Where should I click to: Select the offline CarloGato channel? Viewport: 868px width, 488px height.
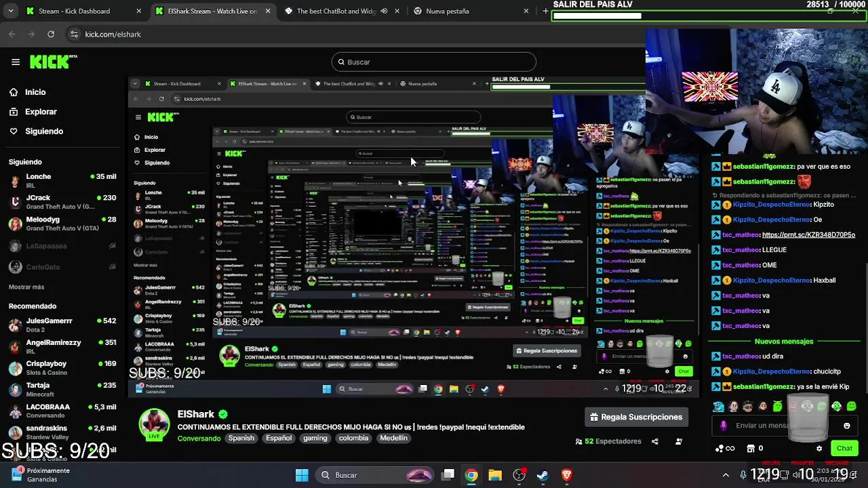[62, 267]
